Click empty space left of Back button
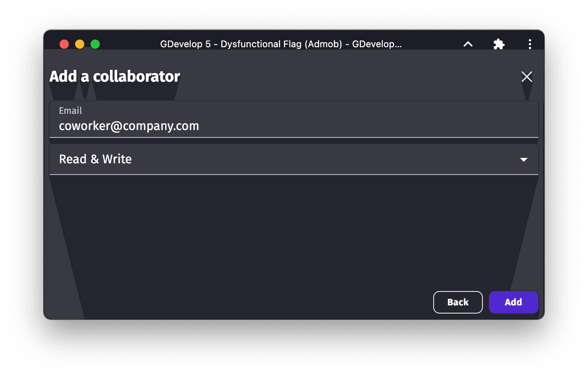Viewport: 588px width, 377px height. pyautogui.click(x=271, y=302)
